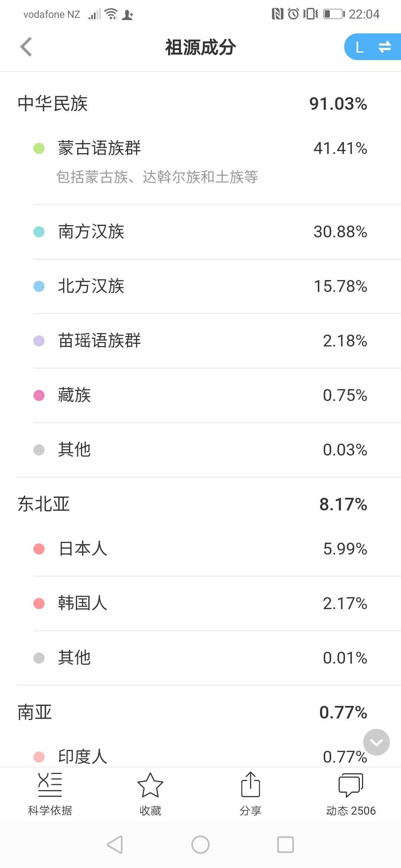Tap the scroll-down chevron circle

point(376,742)
